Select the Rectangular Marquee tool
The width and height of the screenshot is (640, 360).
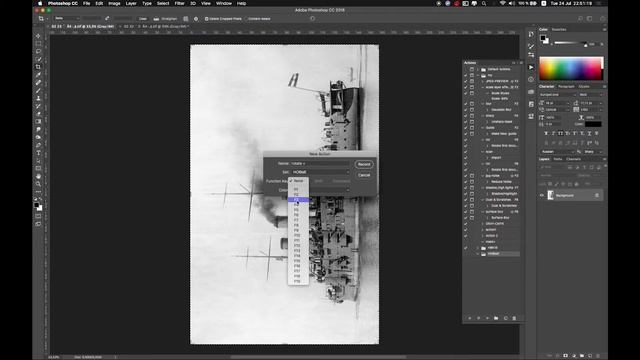[x=38, y=44]
